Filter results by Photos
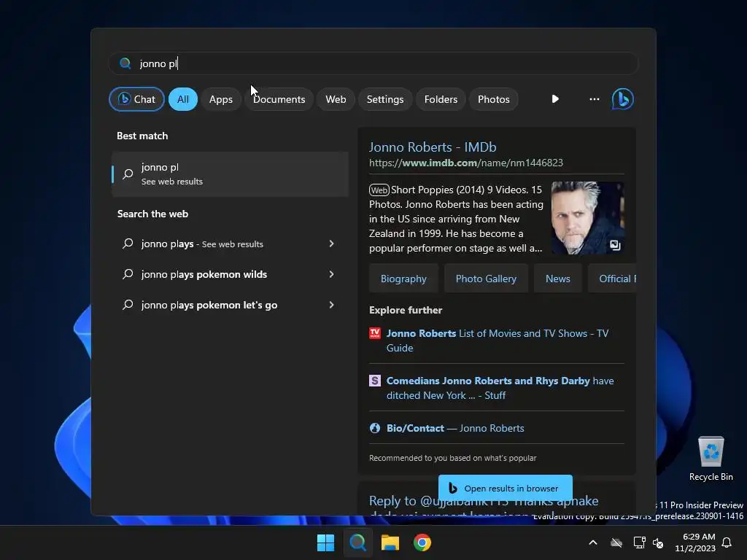 pyautogui.click(x=494, y=99)
